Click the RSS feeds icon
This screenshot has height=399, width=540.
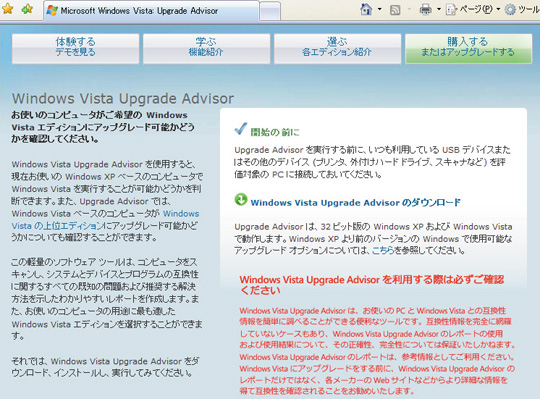coord(395,10)
